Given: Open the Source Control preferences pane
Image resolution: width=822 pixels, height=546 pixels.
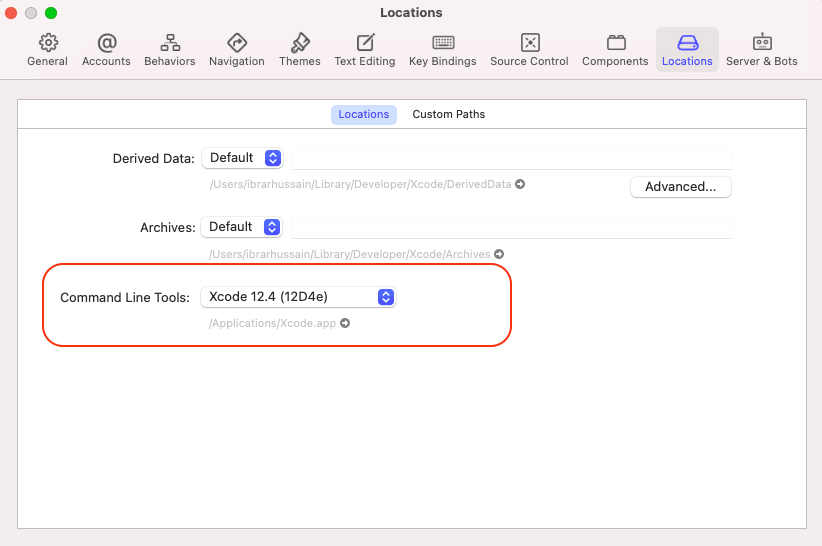Looking at the screenshot, I should click(x=529, y=50).
